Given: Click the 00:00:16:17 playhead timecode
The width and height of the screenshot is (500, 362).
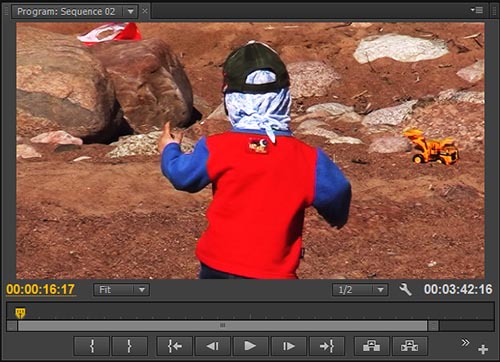Looking at the screenshot, I should [x=40, y=289].
